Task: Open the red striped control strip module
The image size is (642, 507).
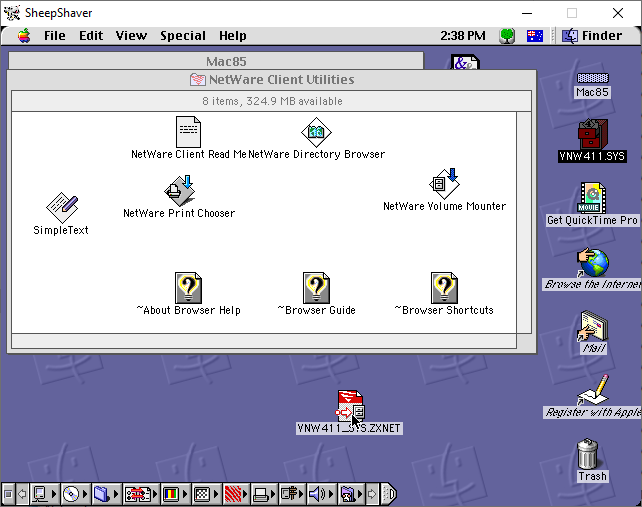Action: click(236, 494)
